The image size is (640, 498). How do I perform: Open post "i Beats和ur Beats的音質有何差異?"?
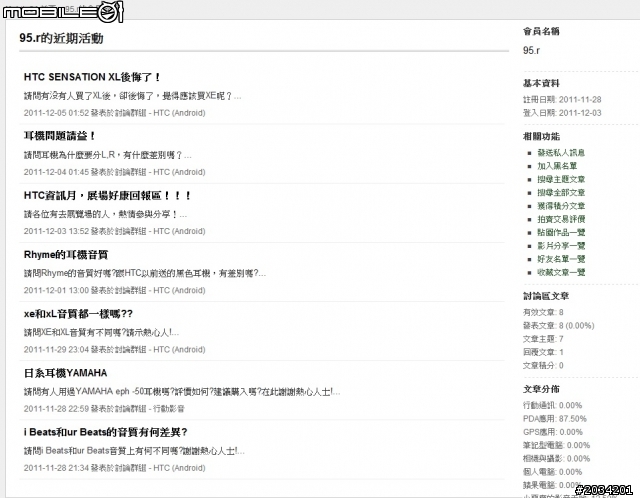pyautogui.click(x=105, y=432)
